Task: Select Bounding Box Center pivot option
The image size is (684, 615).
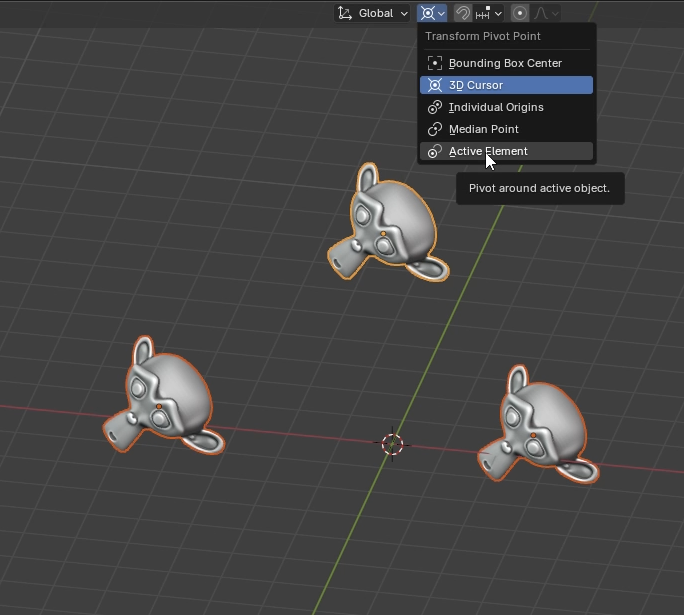Action: (506, 63)
